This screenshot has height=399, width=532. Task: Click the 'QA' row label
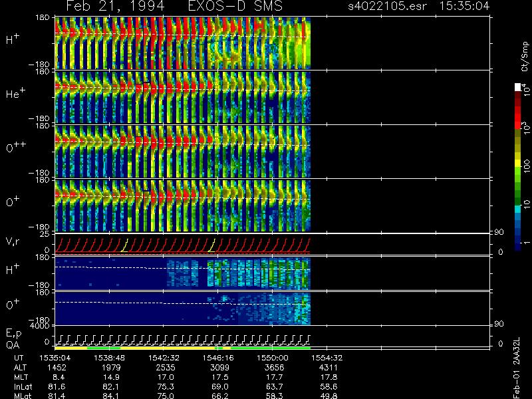(x=13, y=344)
